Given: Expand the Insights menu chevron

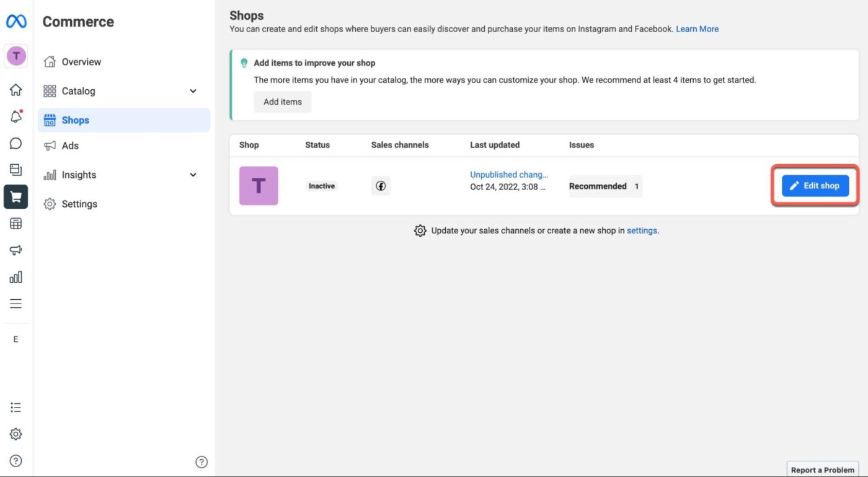Looking at the screenshot, I should click(x=193, y=175).
